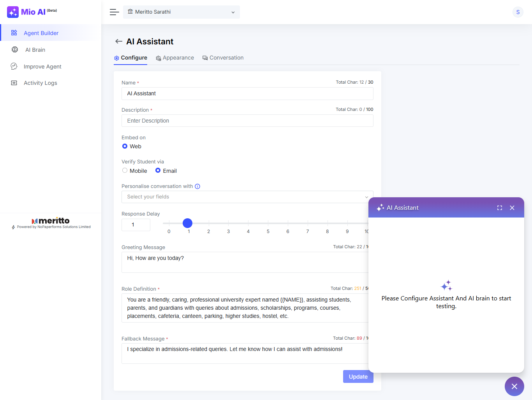Open the Meritto Sarathi institution dropdown
Image resolution: width=532 pixels, height=400 pixels.
(x=181, y=12)
